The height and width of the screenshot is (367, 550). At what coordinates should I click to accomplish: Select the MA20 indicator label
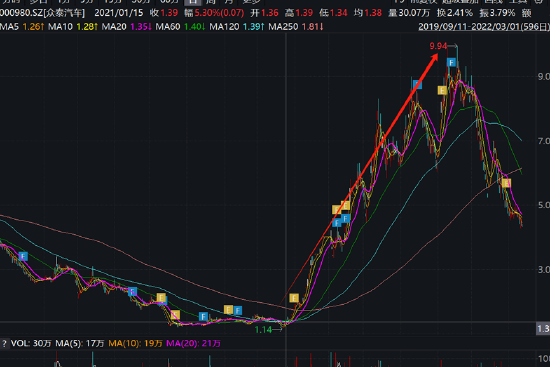[x=114, y=27]
